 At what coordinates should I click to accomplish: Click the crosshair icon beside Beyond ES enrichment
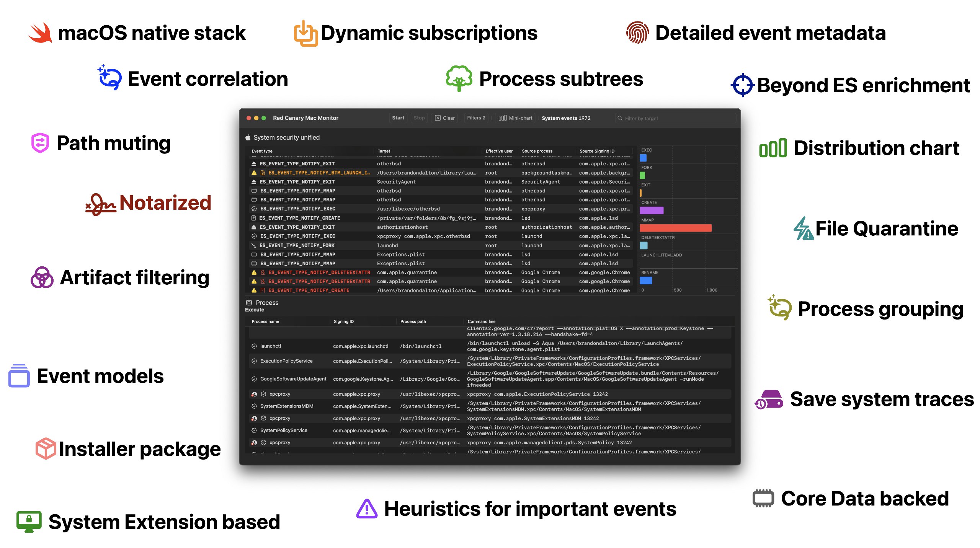(x=743, y=85)
